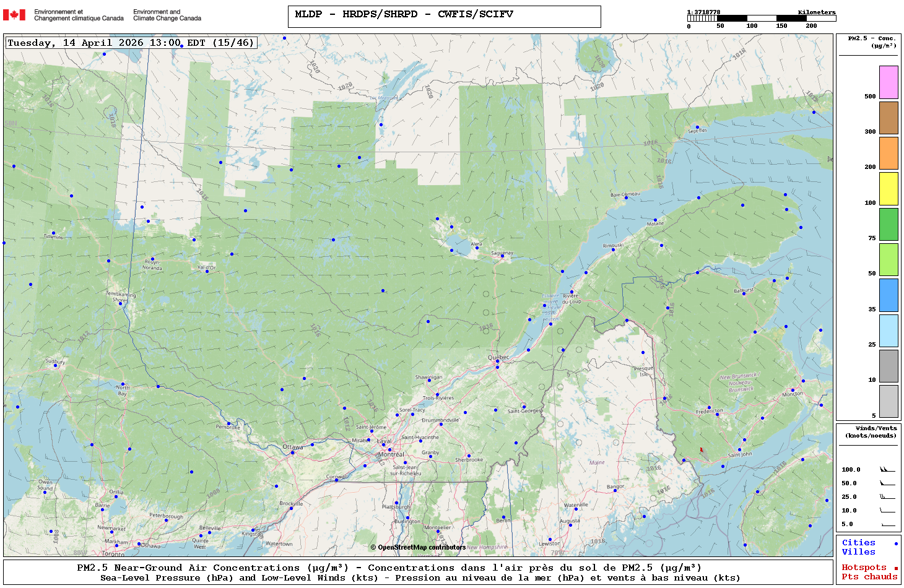Pick the yellow 100 µg/m³ legend swatch
This screenshot has height=588, width=904.
pos(889,189)
